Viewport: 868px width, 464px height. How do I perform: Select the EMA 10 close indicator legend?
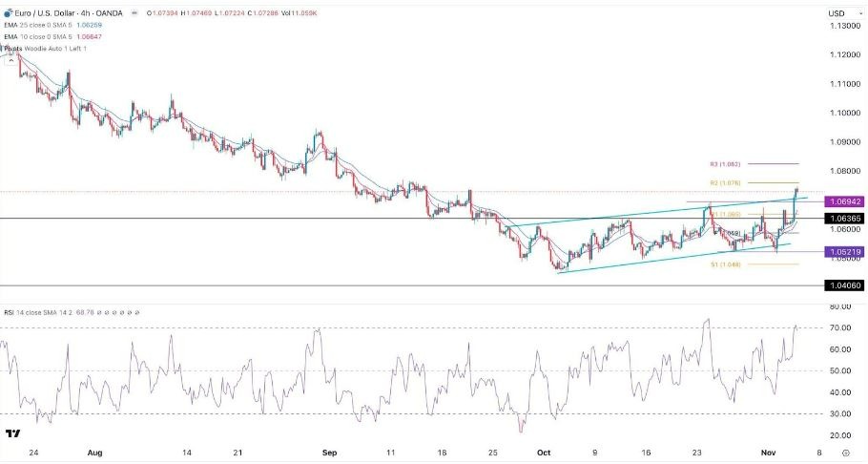coord(37,36)
